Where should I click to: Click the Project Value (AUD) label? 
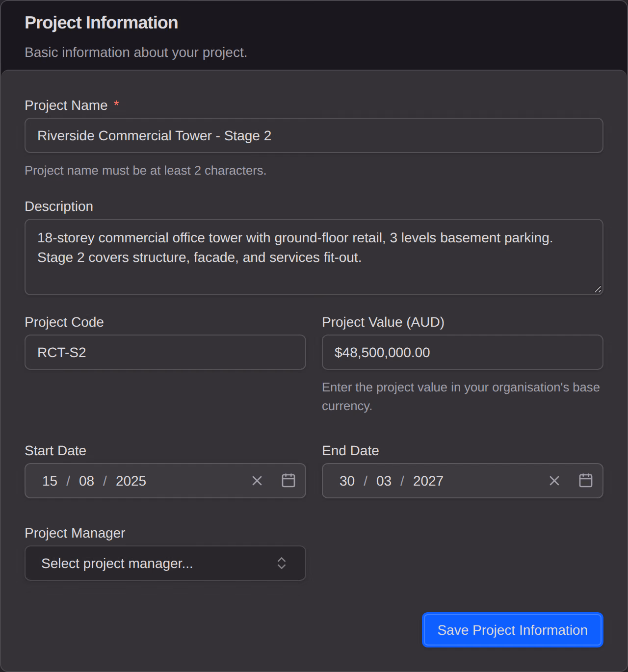pos(383,322)
